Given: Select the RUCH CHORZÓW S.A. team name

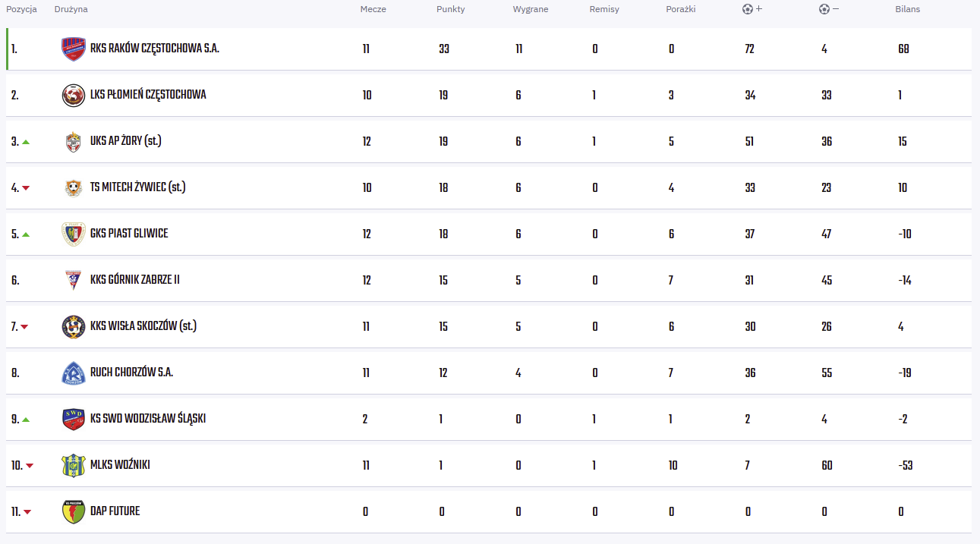Looking at the screenshot, I should (x=131, y=373).
